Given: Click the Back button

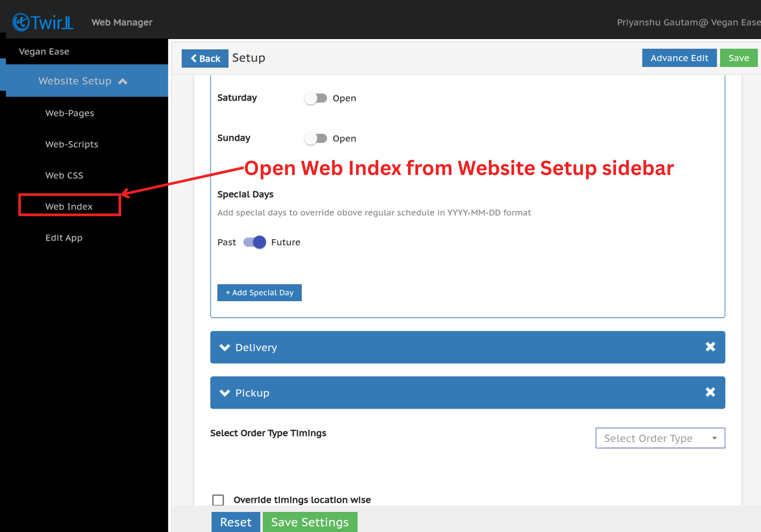Looking at the screenshot, I should pos(205,58).
